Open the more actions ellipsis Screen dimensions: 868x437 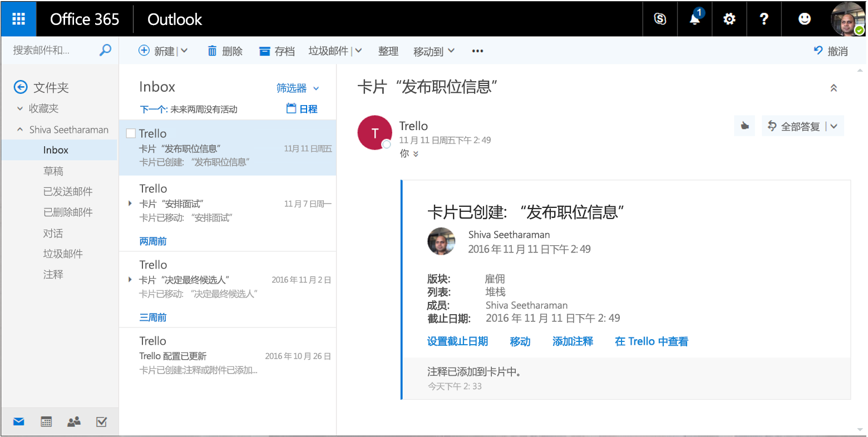477,51
